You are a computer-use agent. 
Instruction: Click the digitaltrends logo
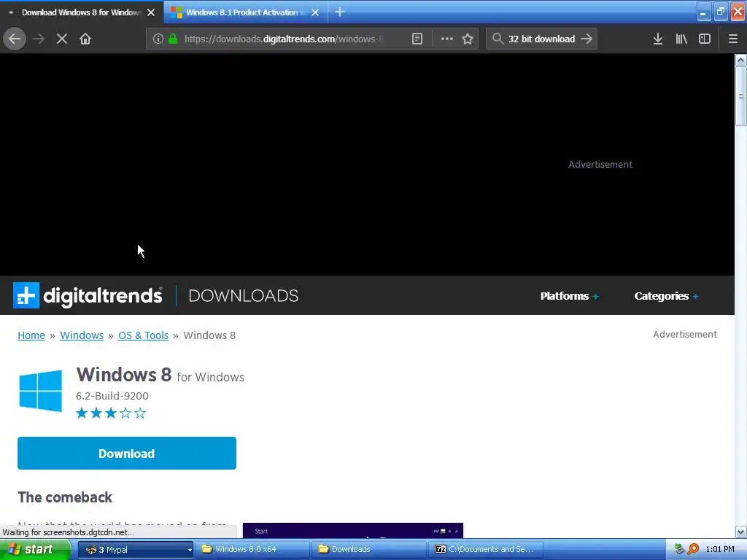point(88,296)
